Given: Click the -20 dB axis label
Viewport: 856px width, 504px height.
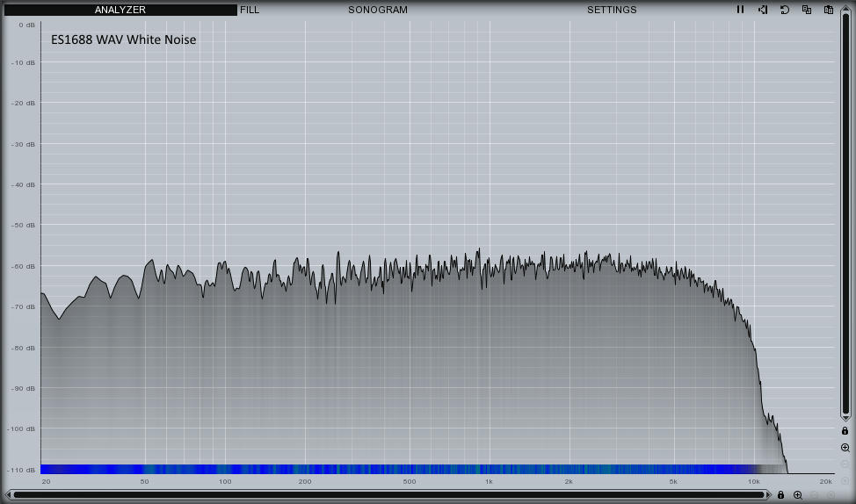Looking at the screenshot, I should [23, 103].
